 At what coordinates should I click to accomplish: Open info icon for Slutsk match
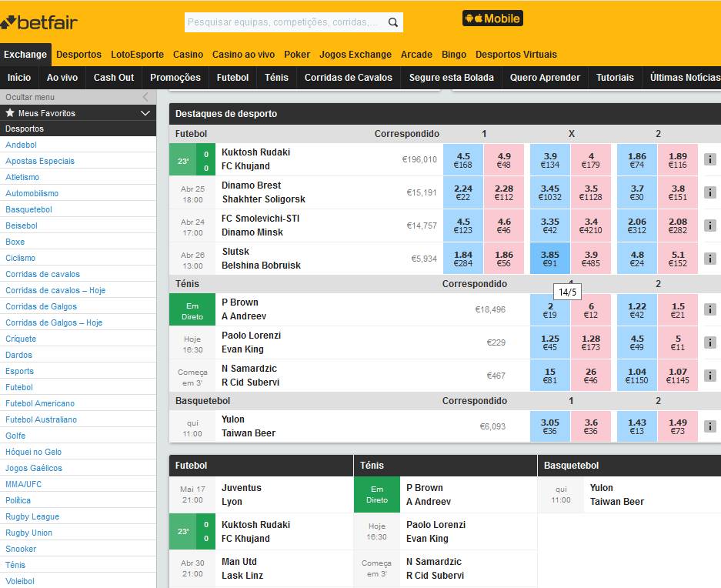point(710,259)
